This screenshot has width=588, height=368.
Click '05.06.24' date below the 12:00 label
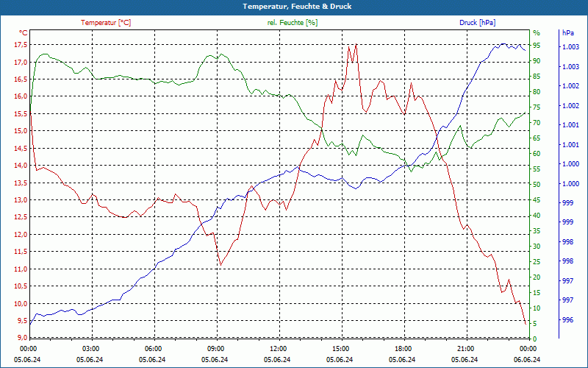277,359
